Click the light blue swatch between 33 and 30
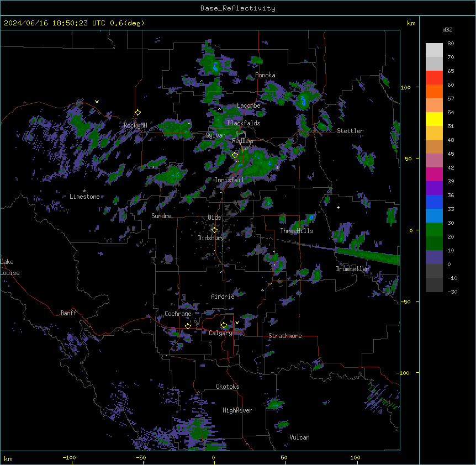Viewport: 476px width, 465px height. [x=434, y=215]
